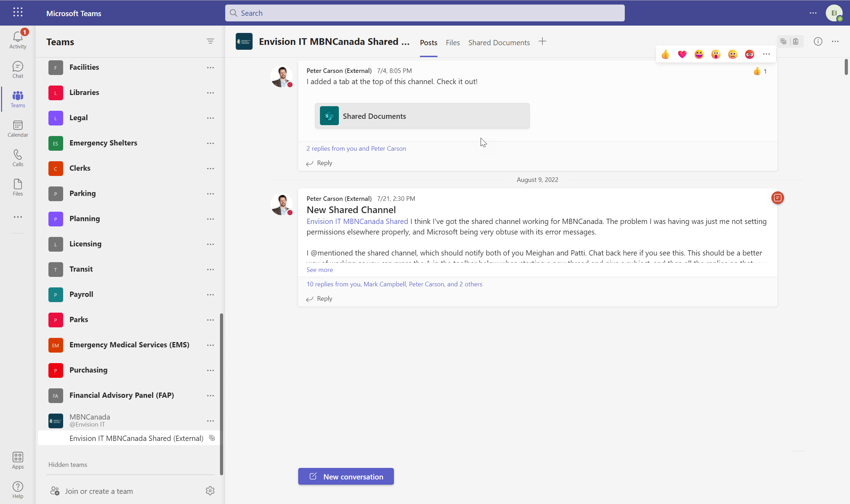Image resolution: width=850 pixels, height=504 pixels.
Task: Open the app launcher waffle icon
Action: point(18,12)
